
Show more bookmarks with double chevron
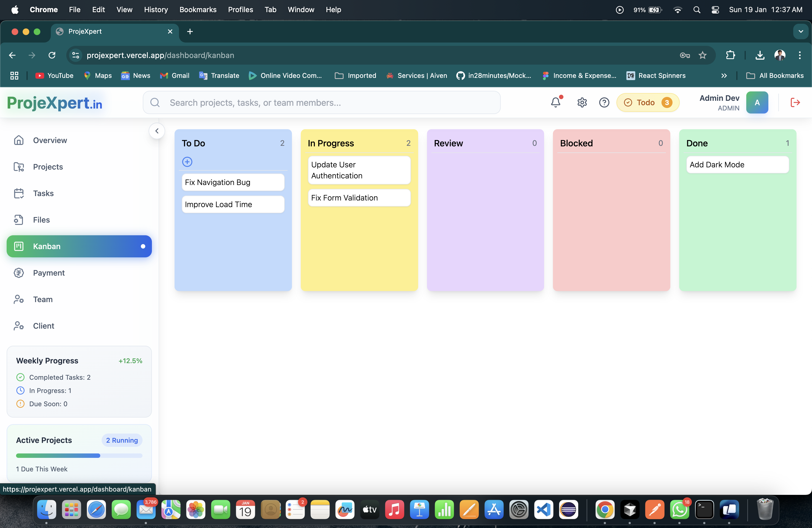[724, 76]
